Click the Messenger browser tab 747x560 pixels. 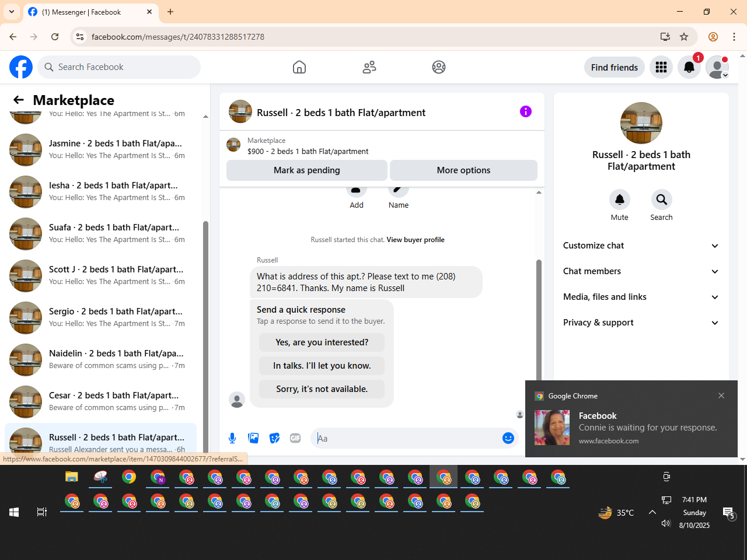90,12
